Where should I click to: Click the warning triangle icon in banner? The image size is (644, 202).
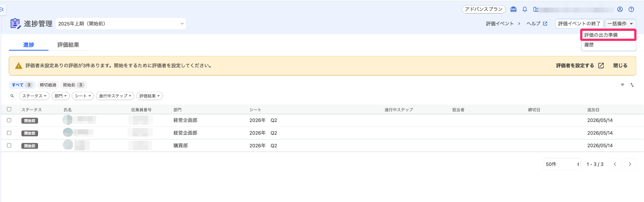pos(19,66)
